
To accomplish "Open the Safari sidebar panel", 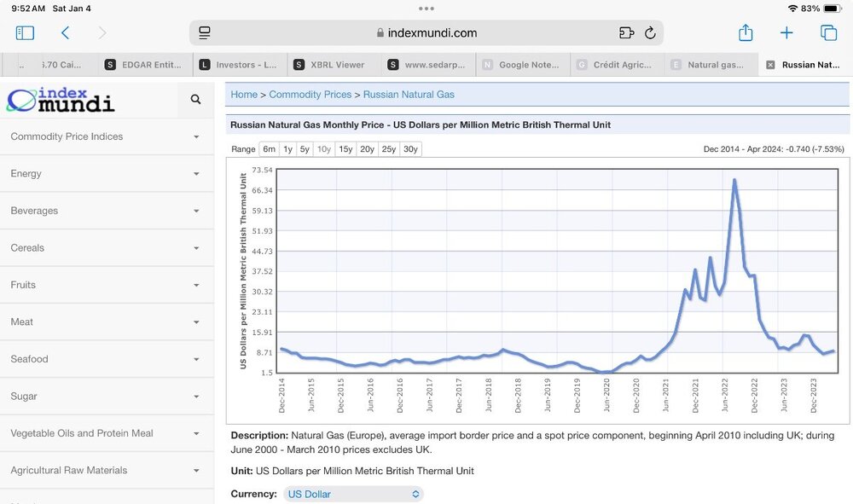I will coord(25,33).
